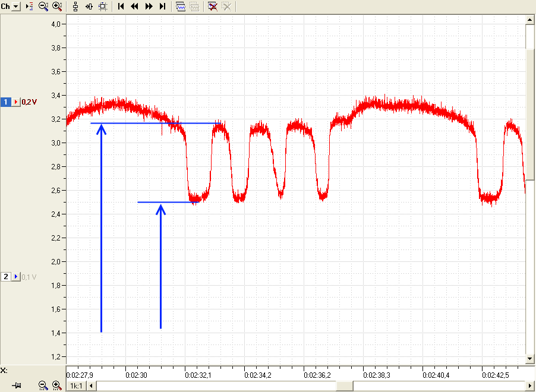Jump to the start of the recording
The image size is (536, 392).
tap(121, 6)
